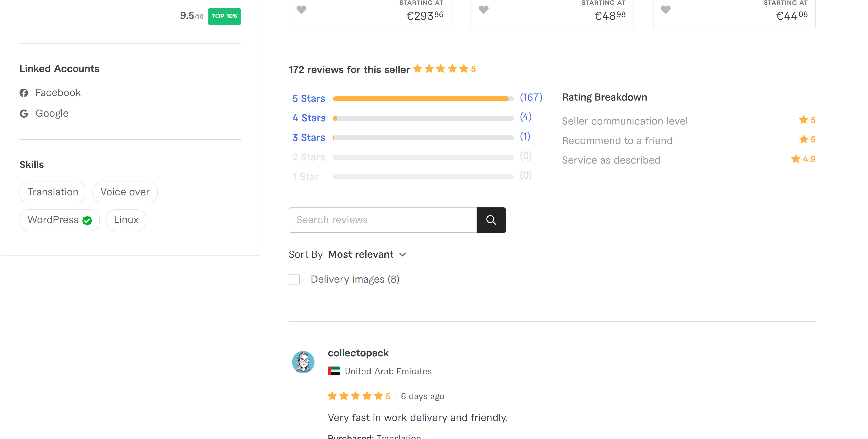Open the collectopack reviewer name link
The height and width of the screenshot is (439, 868).
pos(358,353)
